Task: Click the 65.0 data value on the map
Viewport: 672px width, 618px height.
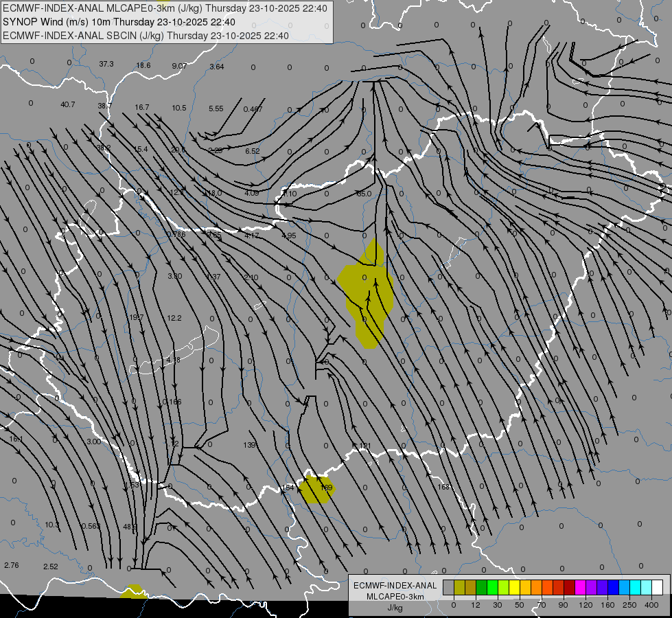Action: [x=364, y=194]
